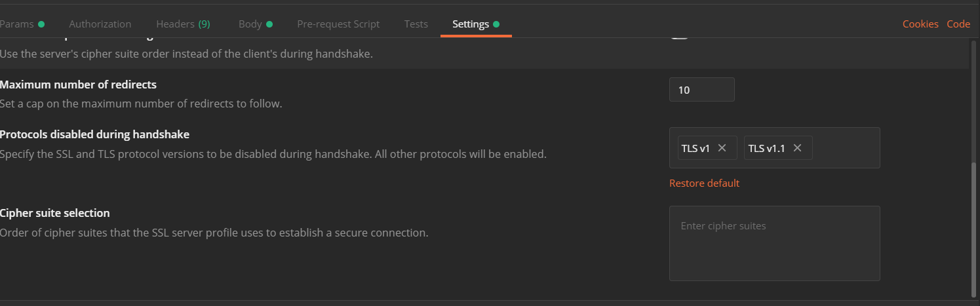
Task: Click Restore default for disabled protocols
Action: [704, 183]
